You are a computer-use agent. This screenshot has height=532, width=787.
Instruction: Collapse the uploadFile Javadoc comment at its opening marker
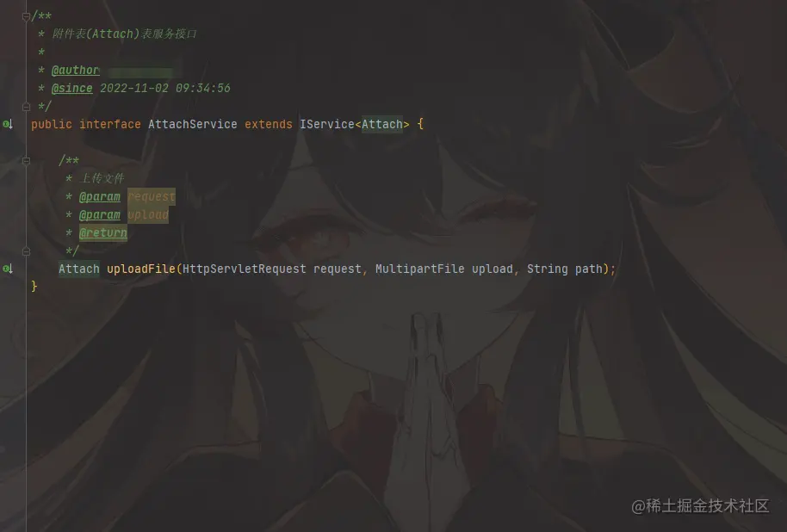point(26,161)
